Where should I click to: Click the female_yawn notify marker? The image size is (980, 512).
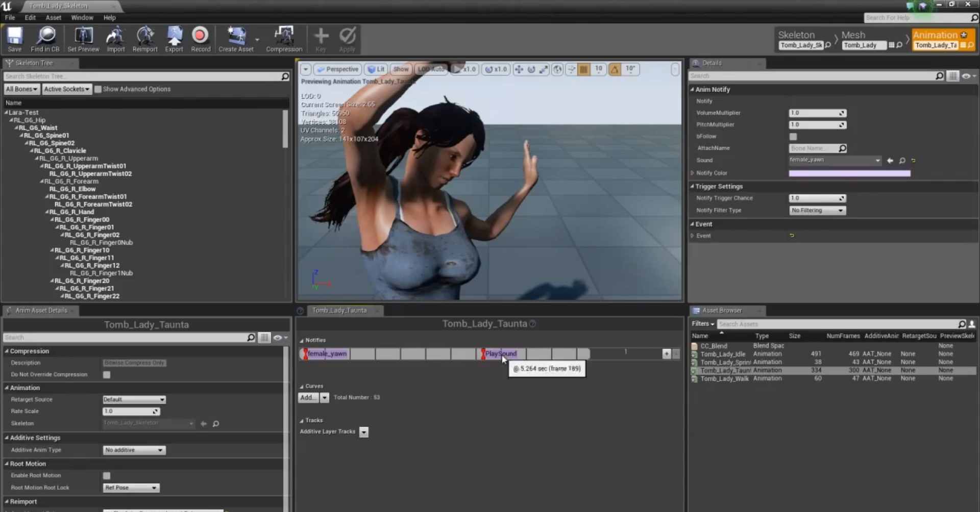click(x=326, y=354)
